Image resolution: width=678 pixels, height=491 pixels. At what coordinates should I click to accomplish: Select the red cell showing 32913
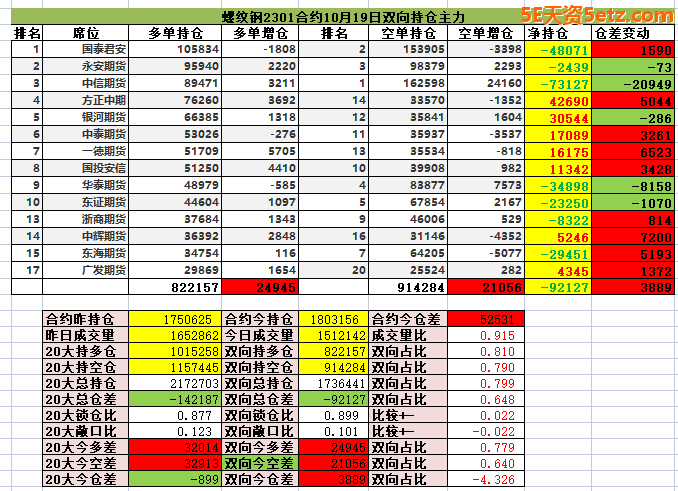[175, 463]
